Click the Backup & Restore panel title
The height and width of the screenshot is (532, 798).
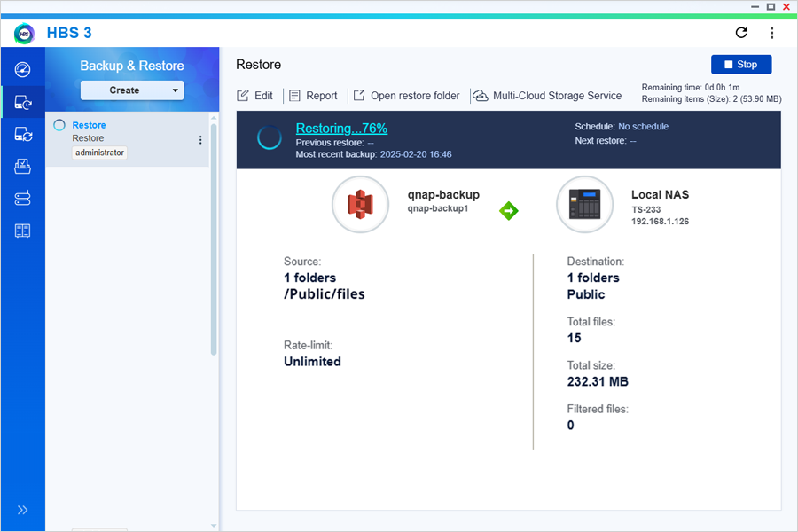[x=132, y=66]
